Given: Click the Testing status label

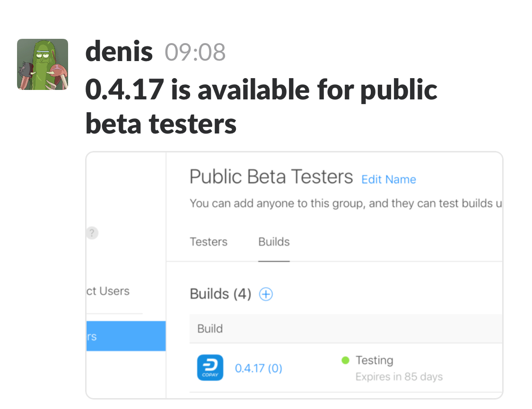Looking at the screenshot, I should click(x=374, y=360).
